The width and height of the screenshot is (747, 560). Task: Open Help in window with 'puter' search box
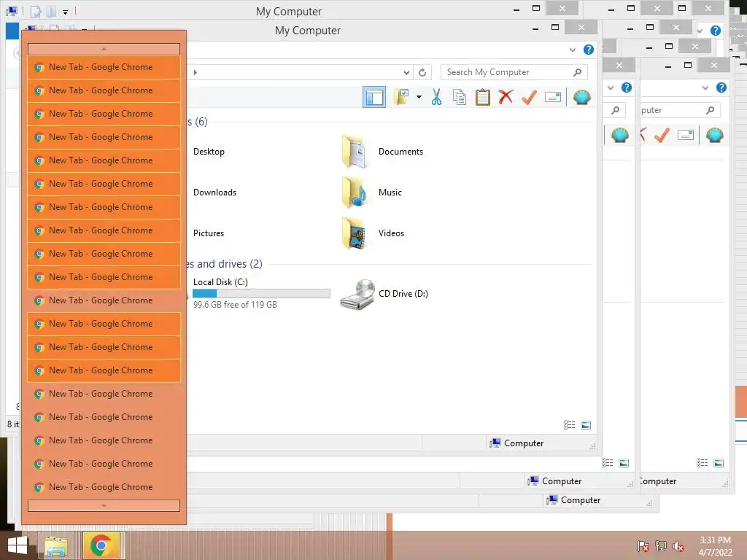point(721,87)
